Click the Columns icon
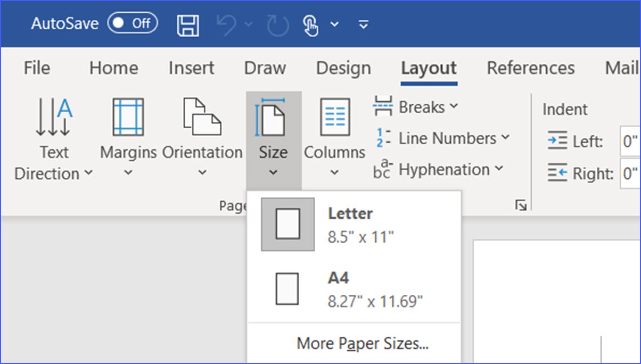641x364 pixels. pos(334,117)
